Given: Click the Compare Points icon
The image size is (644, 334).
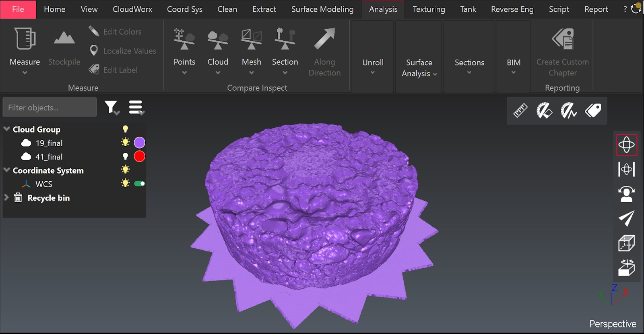Looking at the screenshot, I should pos(184,39).
